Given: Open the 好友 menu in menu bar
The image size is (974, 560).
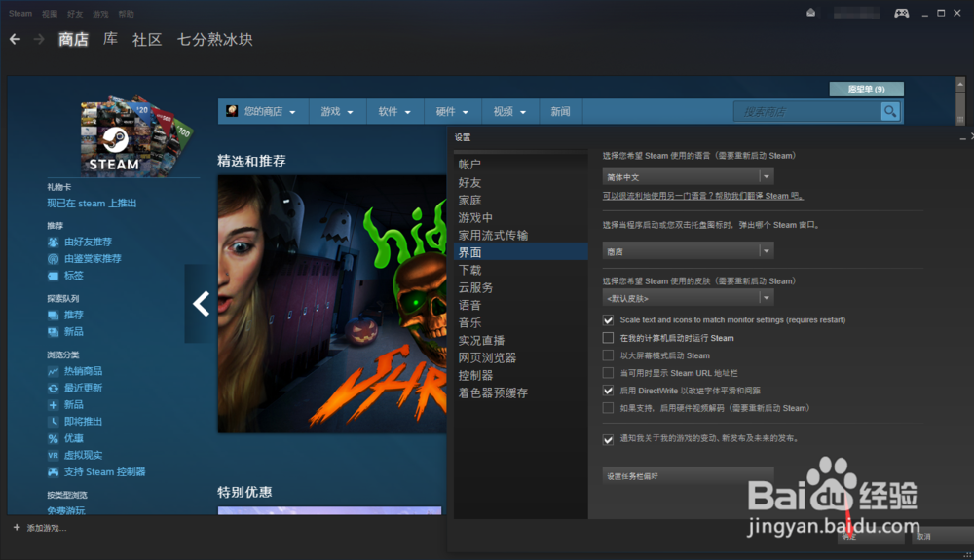Looking at the screenshot, I should [75, 14].
